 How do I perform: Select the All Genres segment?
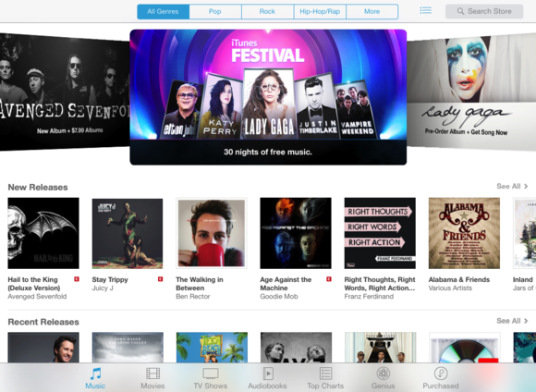[163, 12]
